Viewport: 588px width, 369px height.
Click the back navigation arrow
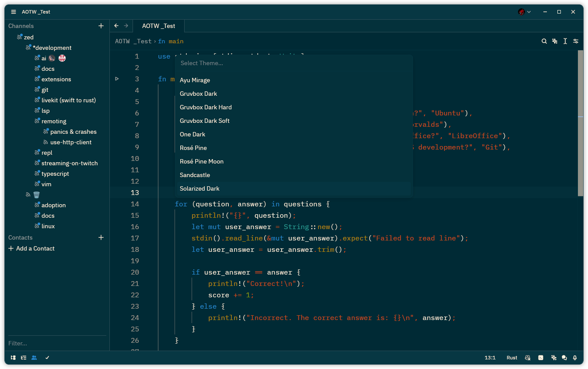pos(116,26)
